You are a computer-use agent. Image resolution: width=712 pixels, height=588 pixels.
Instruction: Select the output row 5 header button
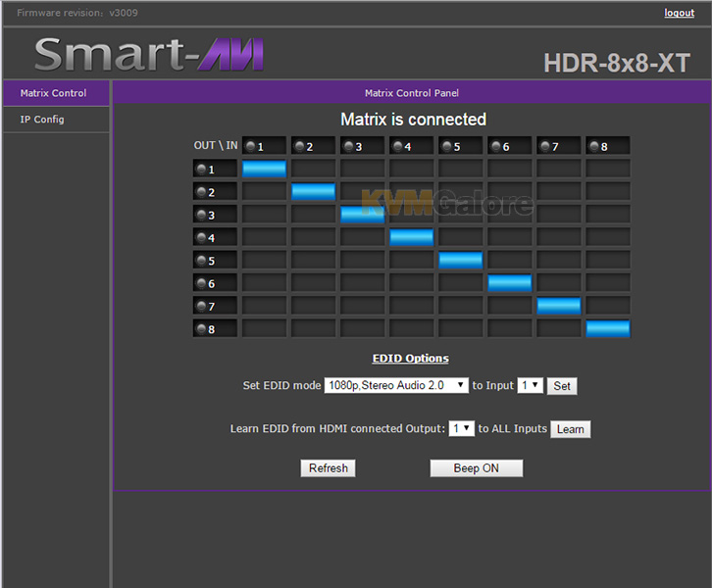coord(215,260)
